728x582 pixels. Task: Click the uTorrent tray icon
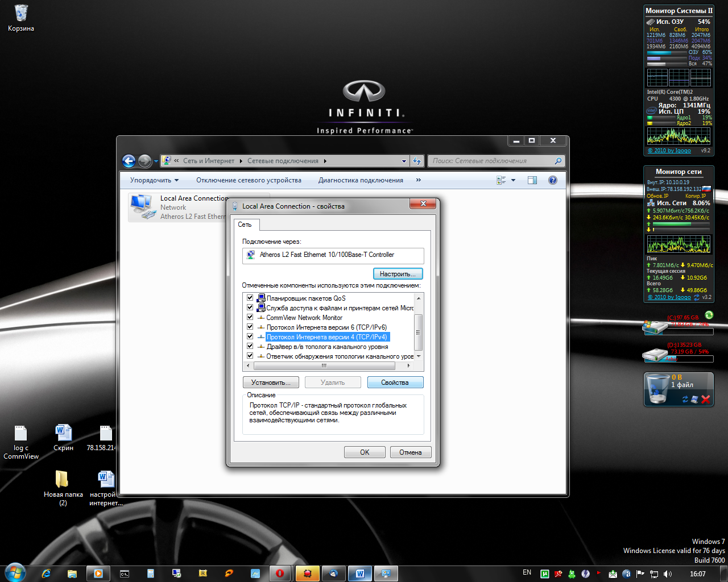[544, 574]
